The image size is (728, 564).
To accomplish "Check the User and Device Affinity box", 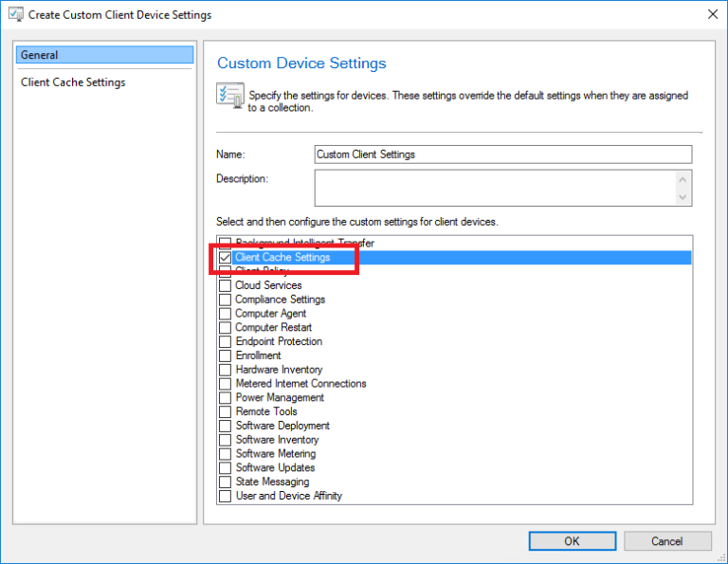I will click(x=226, y=496).
